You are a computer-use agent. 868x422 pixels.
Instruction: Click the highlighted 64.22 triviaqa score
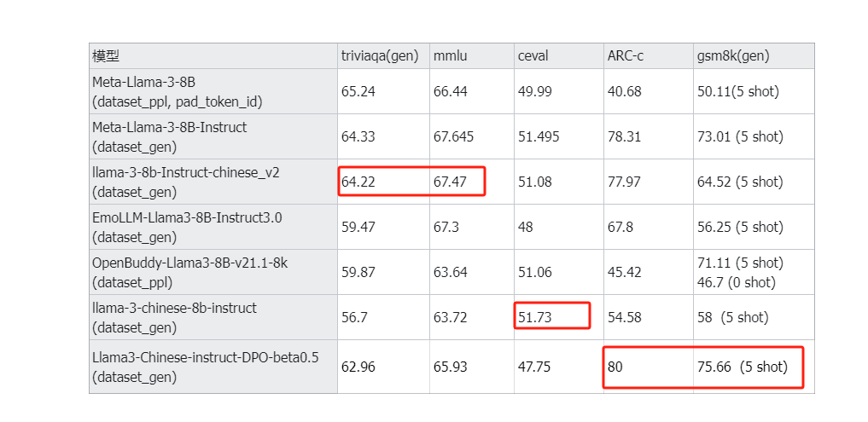tap(358, 182)
